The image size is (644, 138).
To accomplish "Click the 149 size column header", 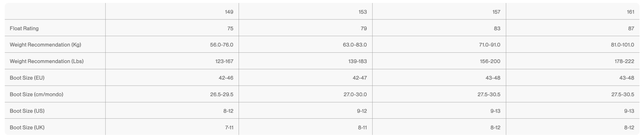I will coord(229,12).
